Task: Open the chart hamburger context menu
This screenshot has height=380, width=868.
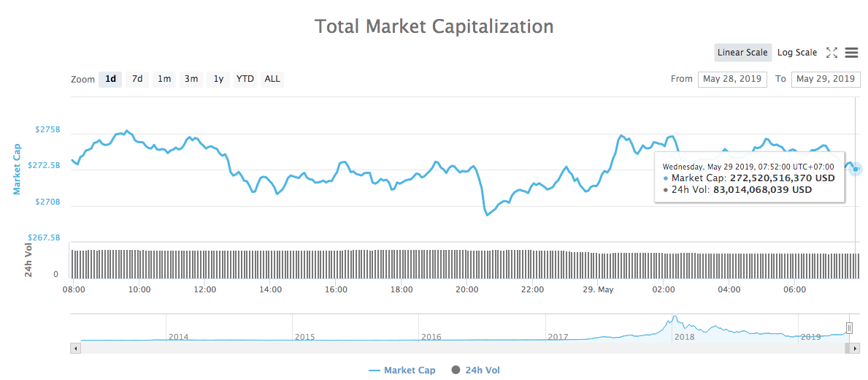Action: point(851,53)
